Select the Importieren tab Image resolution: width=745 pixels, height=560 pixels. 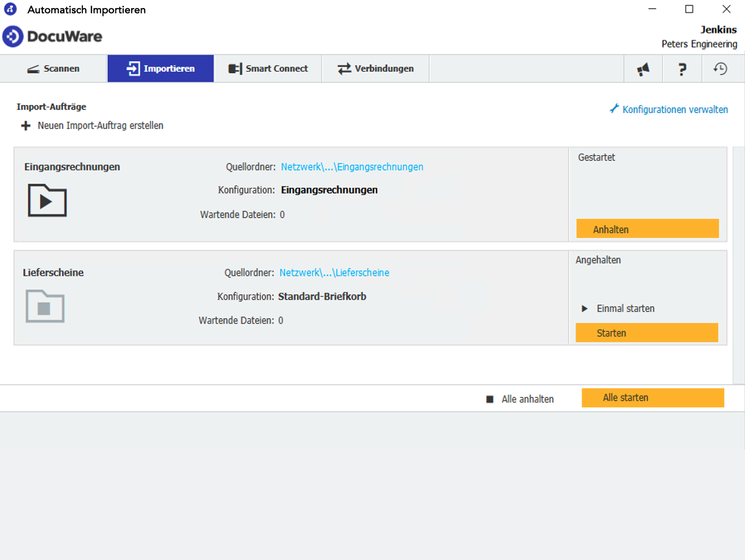click(160, 69)
